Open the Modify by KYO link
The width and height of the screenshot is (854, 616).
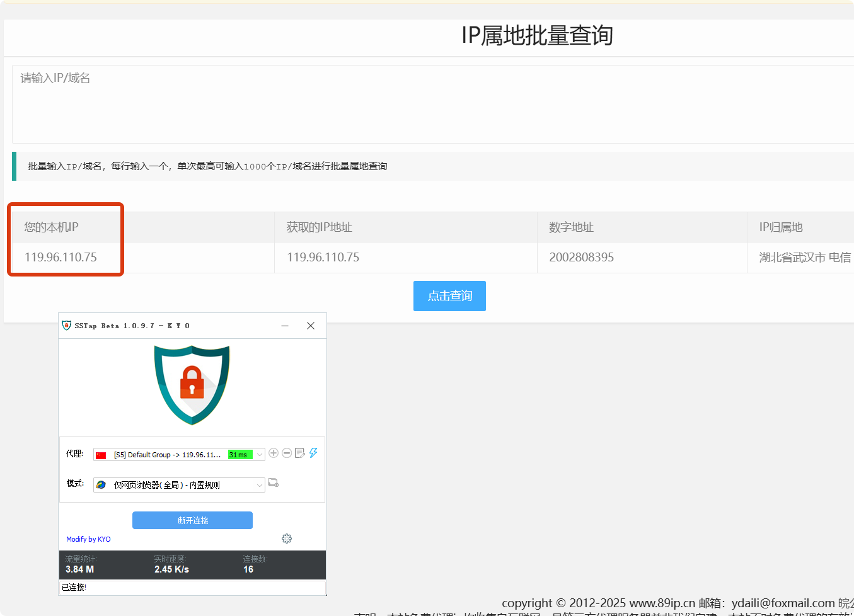tap(88, 539)
